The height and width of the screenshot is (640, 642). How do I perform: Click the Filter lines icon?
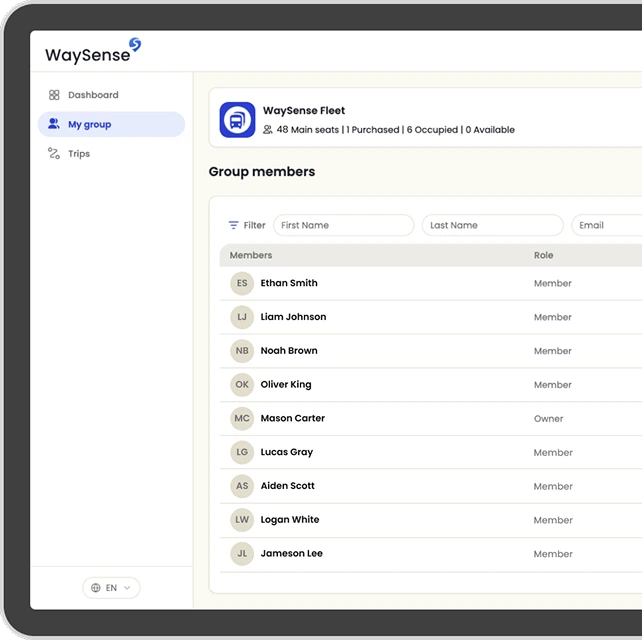[x=233, y=225]
